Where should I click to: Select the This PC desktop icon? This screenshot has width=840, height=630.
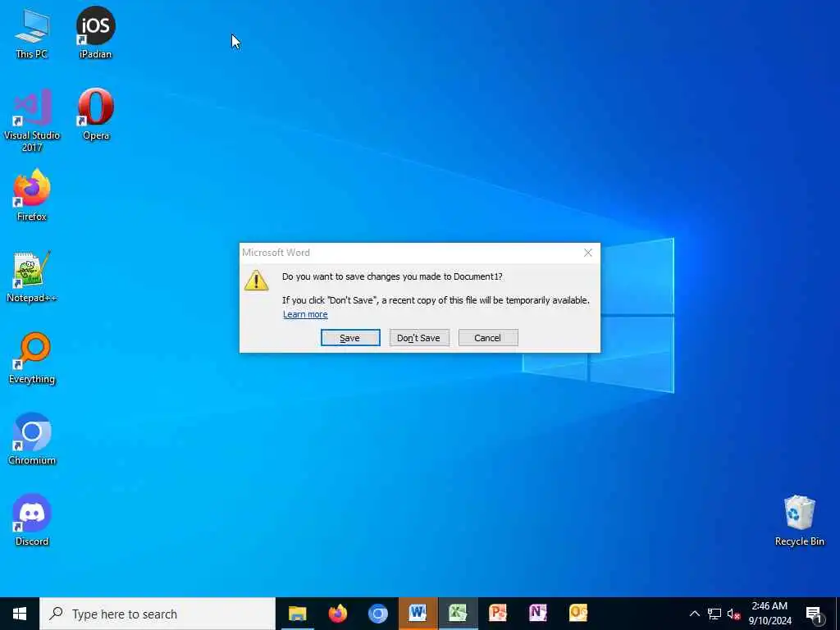point(32,33)
